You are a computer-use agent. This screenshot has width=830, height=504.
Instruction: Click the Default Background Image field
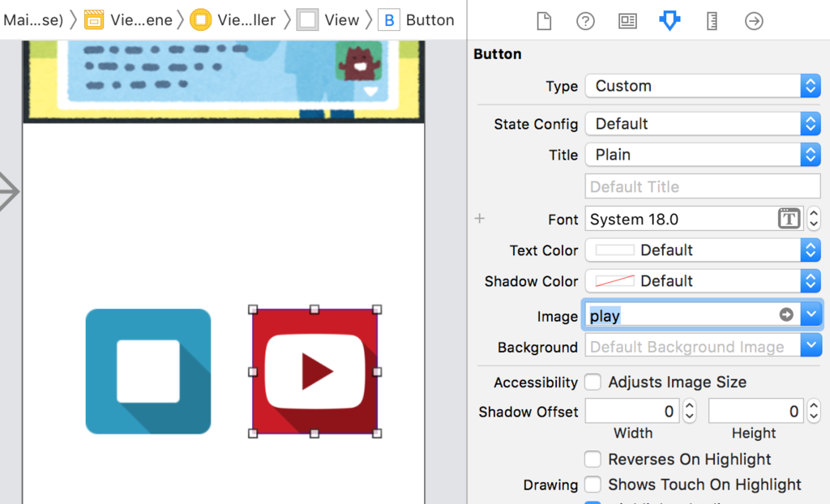coord(692,346)
